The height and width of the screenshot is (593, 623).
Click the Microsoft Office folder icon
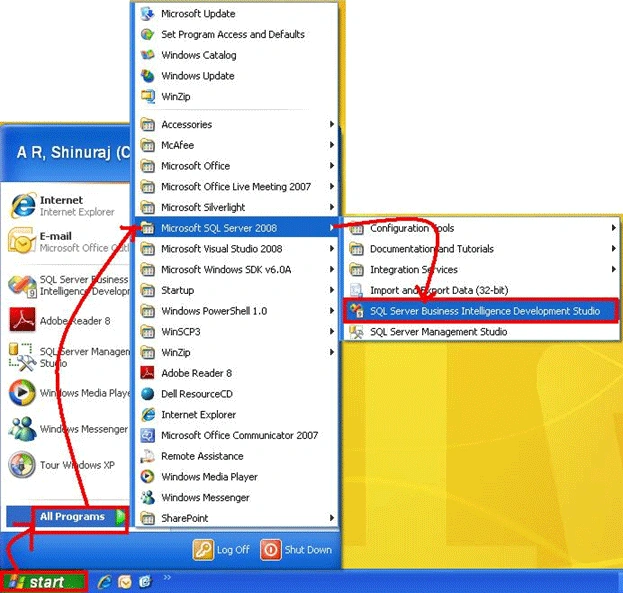pos(147,166)
